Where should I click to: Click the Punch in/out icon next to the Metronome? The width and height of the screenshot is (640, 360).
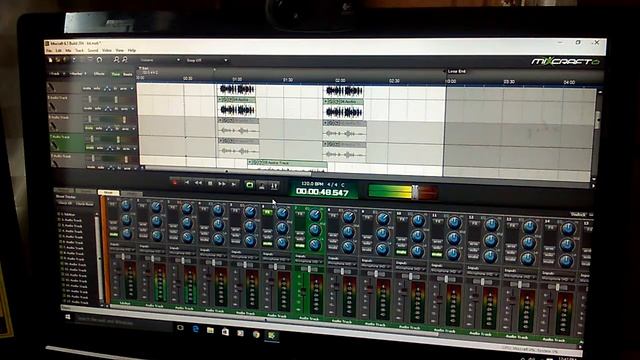(274, 186)
